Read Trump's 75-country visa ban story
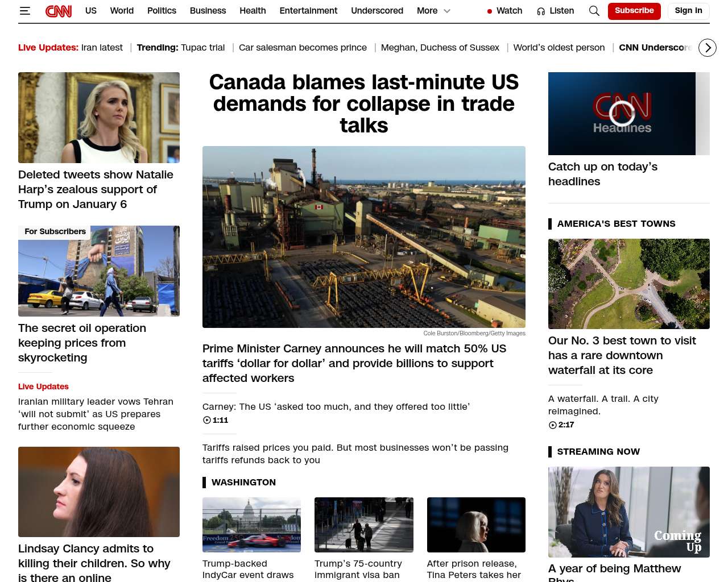Viewport: 728px width, 582px height. tap(358, 569)
